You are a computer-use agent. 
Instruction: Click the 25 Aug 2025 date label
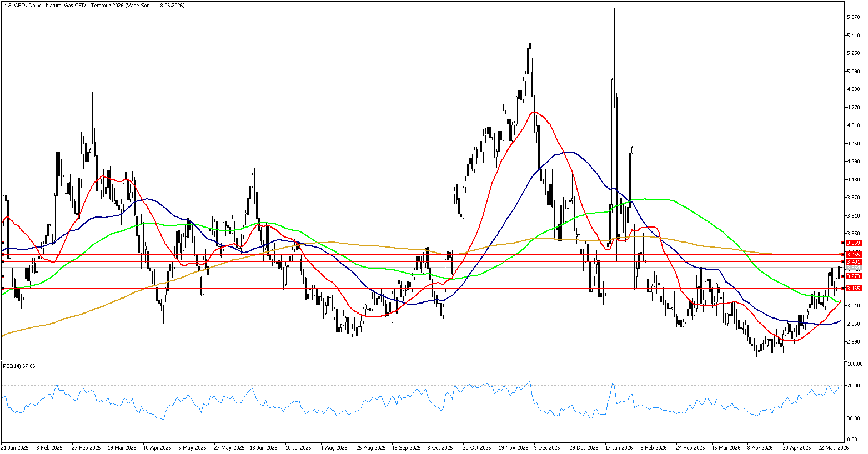[x=371, y=447]
